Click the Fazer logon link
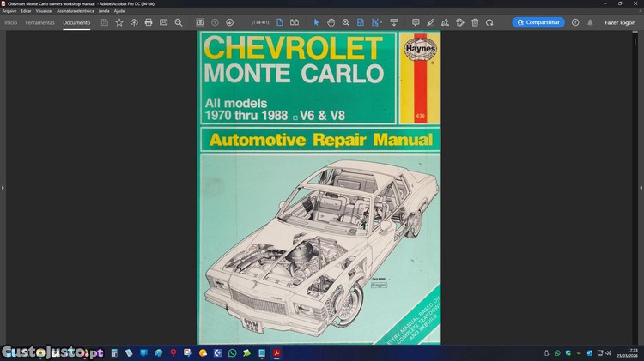 click(619, 22)
